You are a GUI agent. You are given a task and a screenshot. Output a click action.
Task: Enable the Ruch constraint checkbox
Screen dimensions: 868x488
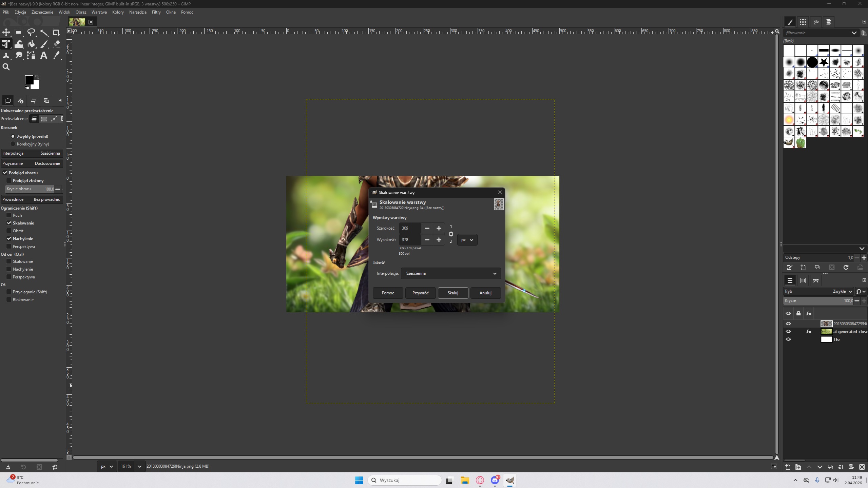click(x=9, y=215)
